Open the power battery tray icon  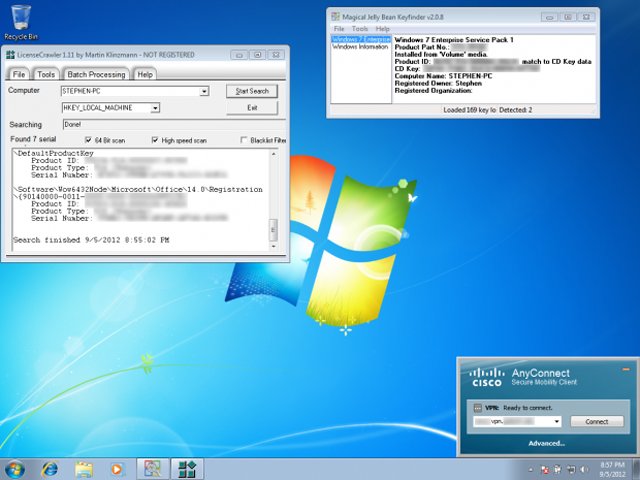coord(557,470)
